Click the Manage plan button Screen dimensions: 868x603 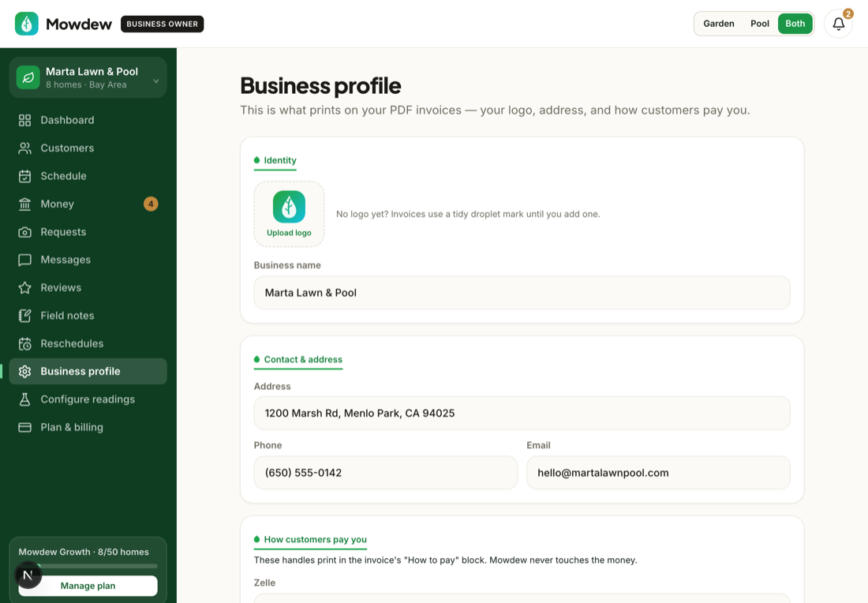coord(88,586)
